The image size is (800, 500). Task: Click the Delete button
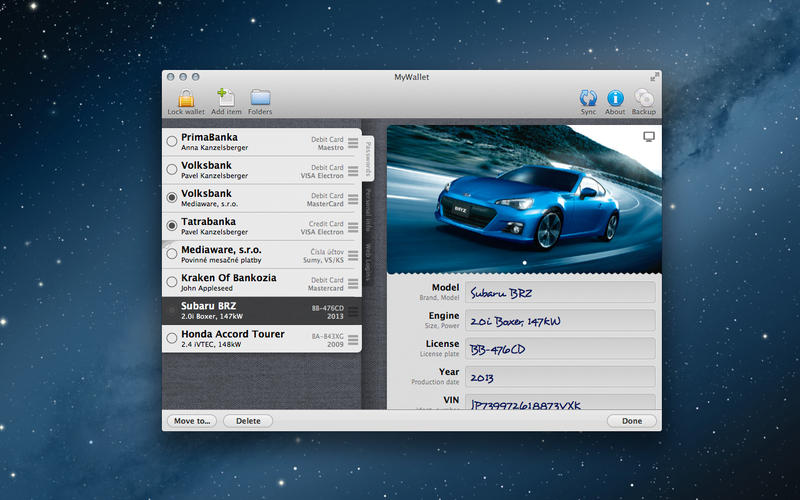(x=248, y=421)
